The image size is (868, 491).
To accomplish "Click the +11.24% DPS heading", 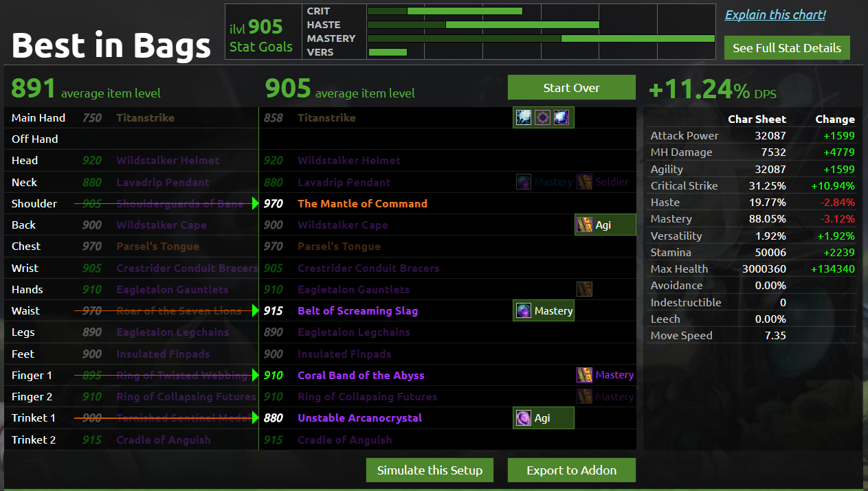I will click(x=713, y=90).
